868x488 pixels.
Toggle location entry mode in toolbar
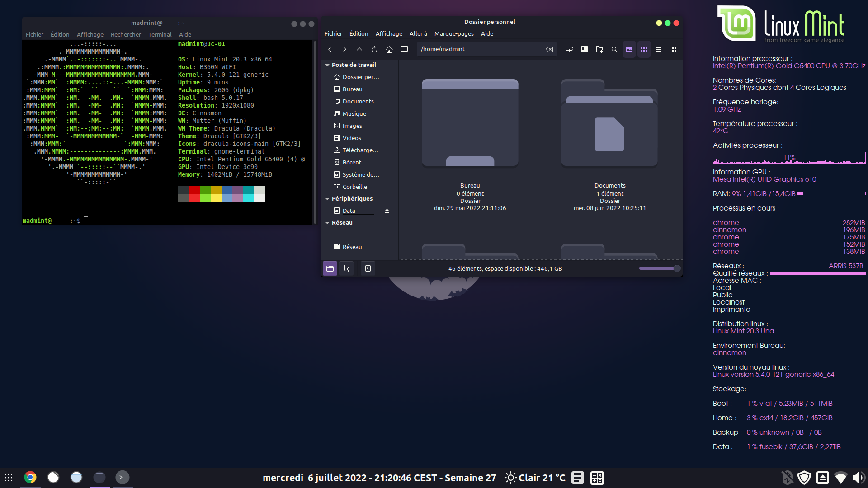pos(570,49)
